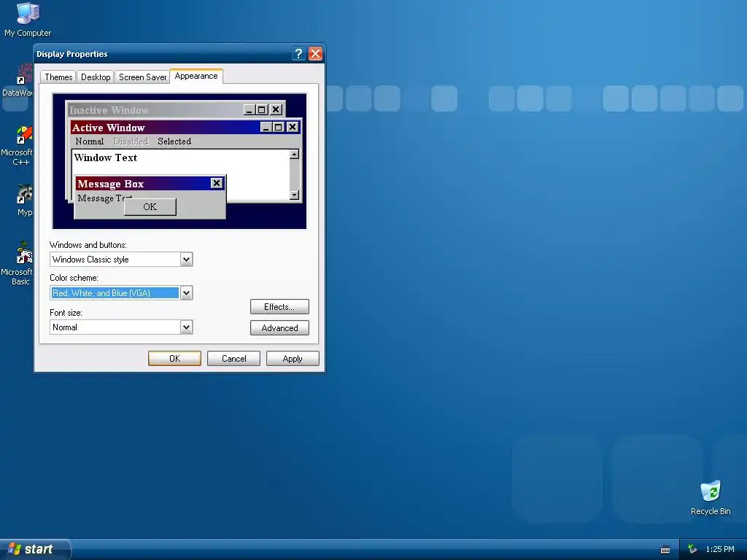
Task: Click the Inactive Window preview maximize icon
Action: click(x=262, y=110)
